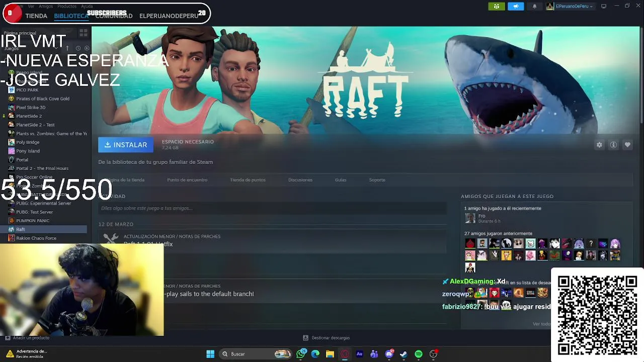Open OBS Studio from the taskbar
Viewport: 644px width, 362px height.
(x=433, y=354)
